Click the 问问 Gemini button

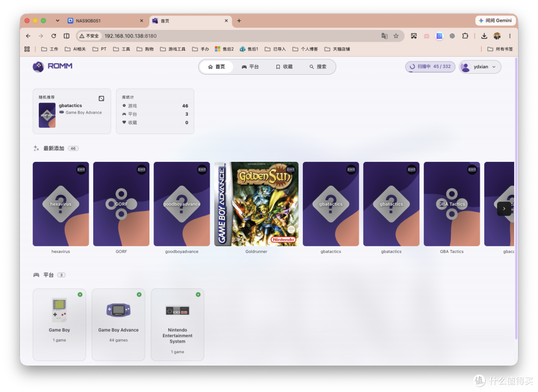point(496,20)
